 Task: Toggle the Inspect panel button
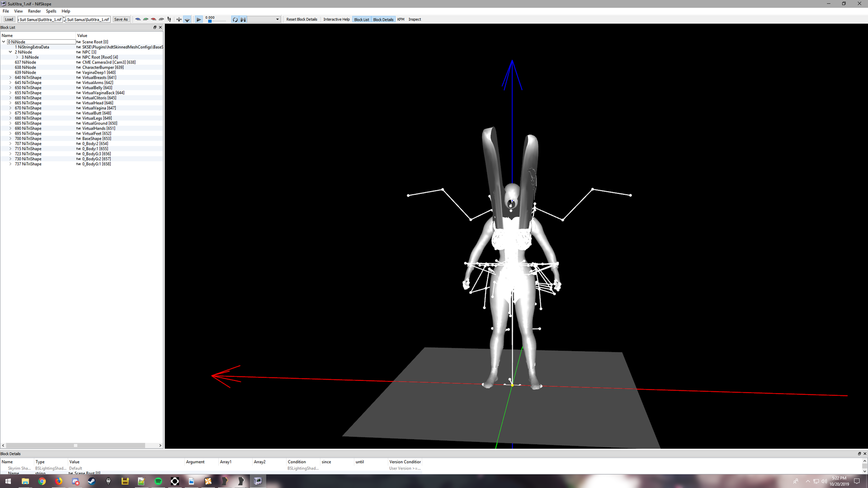pyautogui.click(x=415, y=19)
